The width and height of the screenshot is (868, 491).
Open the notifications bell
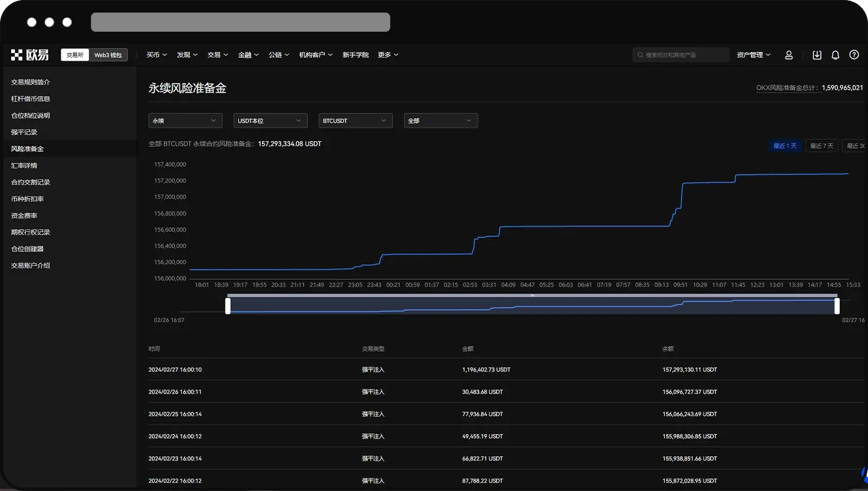pyautogui.click(x=835, y=55)
